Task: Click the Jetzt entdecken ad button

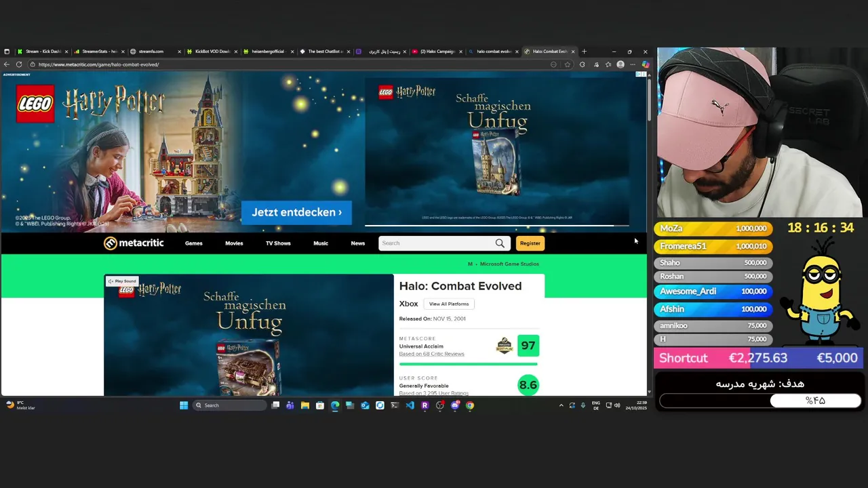Action: pos(296,212)
